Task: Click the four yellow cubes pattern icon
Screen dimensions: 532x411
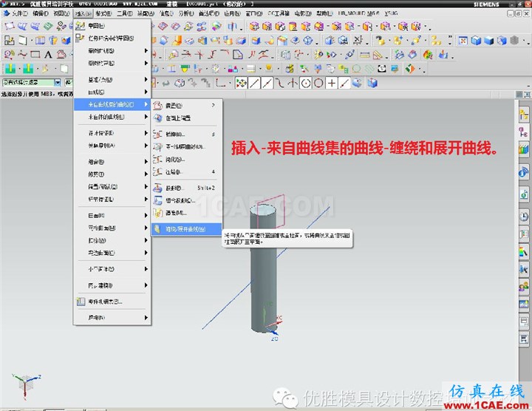Action: [436, 41]
